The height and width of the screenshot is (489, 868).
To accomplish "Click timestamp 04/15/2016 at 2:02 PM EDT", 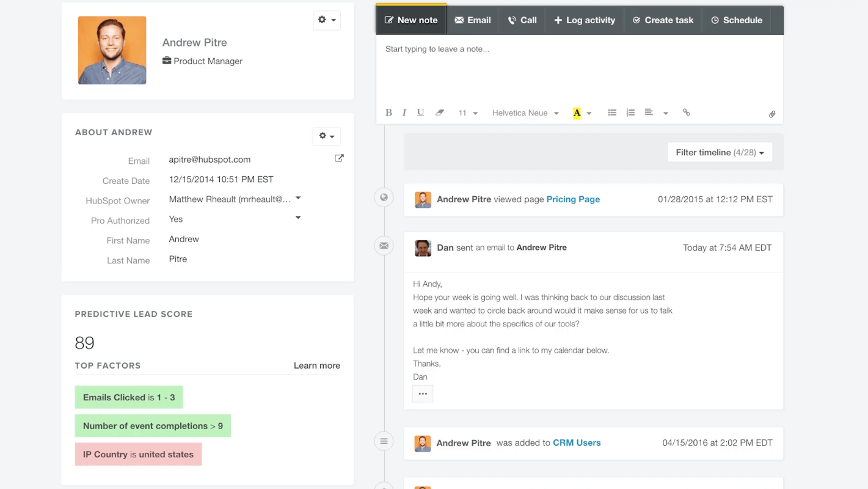I will 718,443.
